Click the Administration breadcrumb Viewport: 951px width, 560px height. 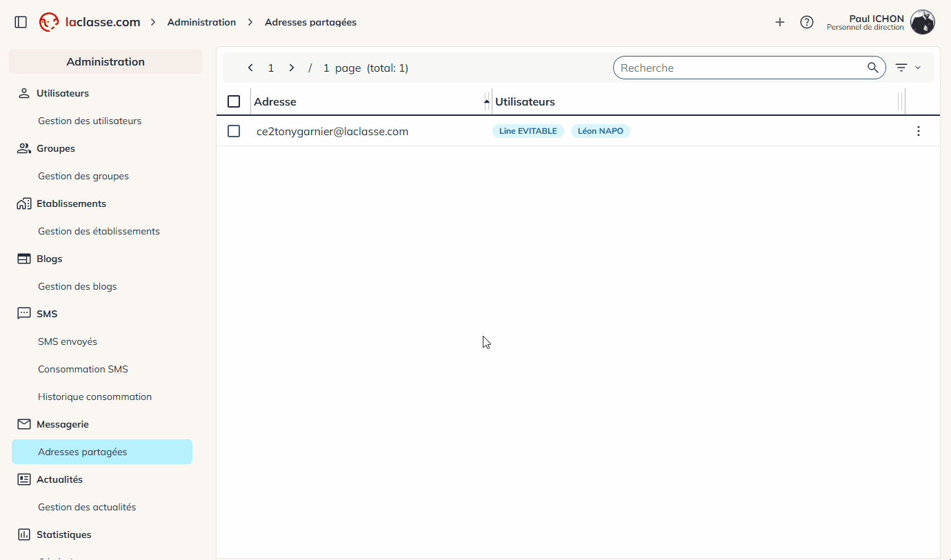click(201, 22)
